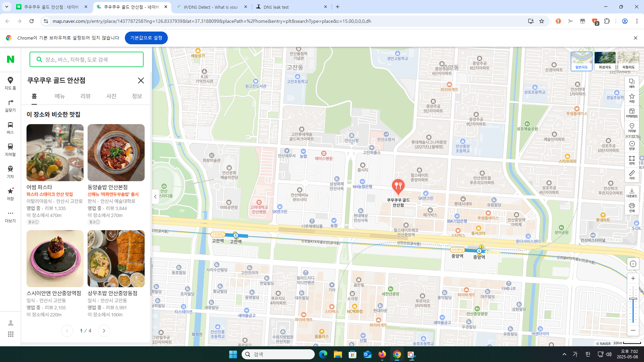Click the map search input field
This screenshot has width=644, height=362.
point(86,59)
